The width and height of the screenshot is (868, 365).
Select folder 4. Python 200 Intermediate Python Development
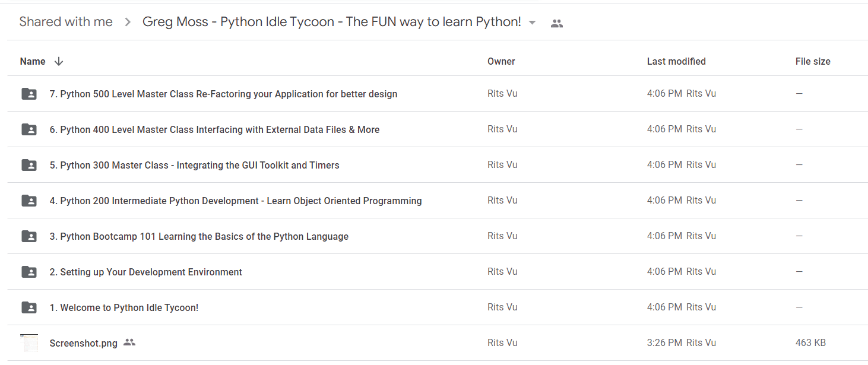[236, 201]
